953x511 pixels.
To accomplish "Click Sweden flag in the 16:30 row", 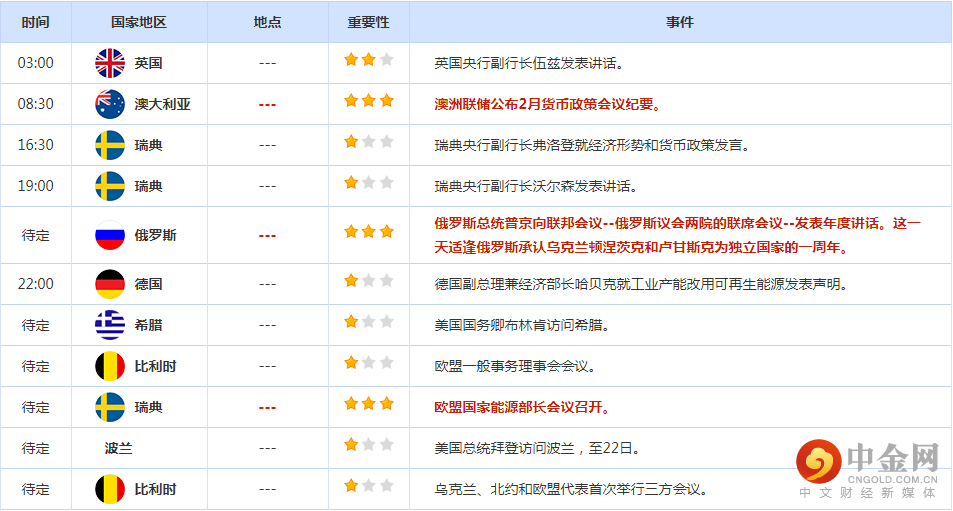I will point(109,145).
